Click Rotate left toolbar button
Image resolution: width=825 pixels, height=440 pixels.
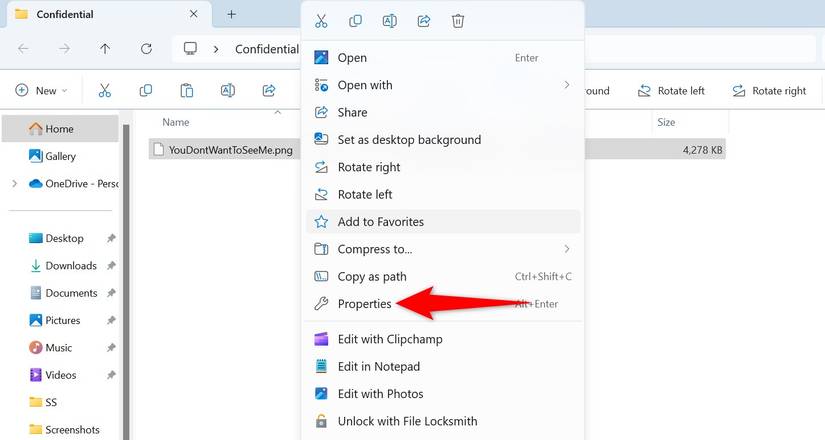point(671,91)
